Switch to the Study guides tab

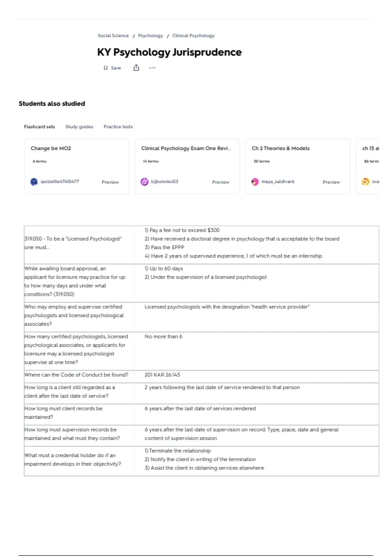click(79, 127)
